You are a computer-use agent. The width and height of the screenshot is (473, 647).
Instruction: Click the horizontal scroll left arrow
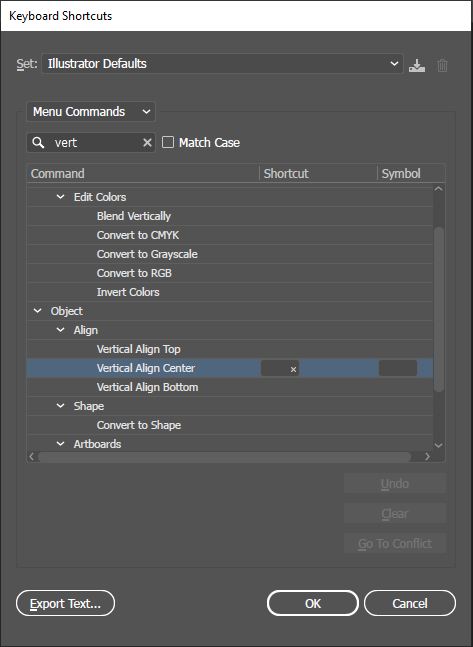point(31,456)
